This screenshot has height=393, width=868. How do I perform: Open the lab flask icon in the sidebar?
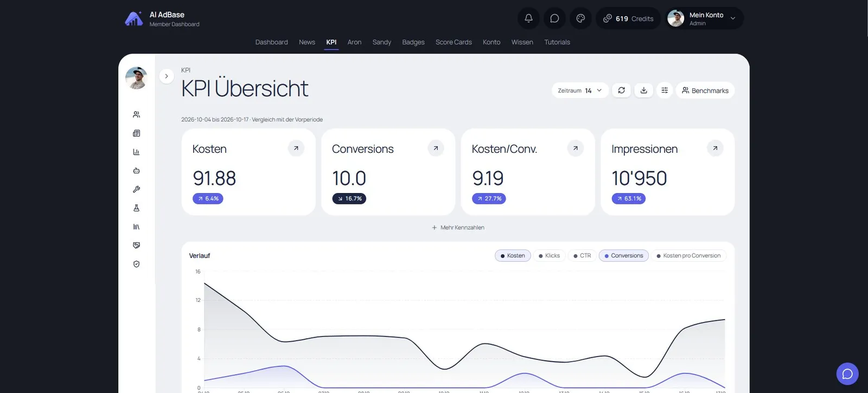point(136,208)
